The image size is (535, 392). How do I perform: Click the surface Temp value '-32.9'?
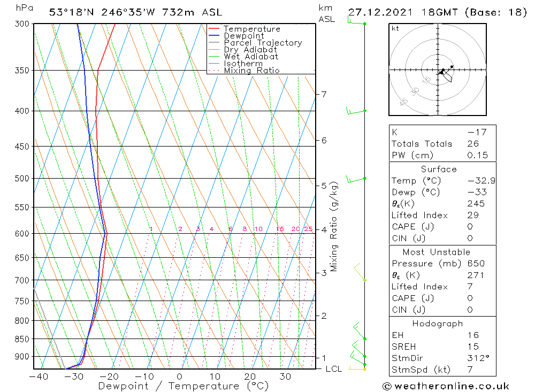[481, 181]
